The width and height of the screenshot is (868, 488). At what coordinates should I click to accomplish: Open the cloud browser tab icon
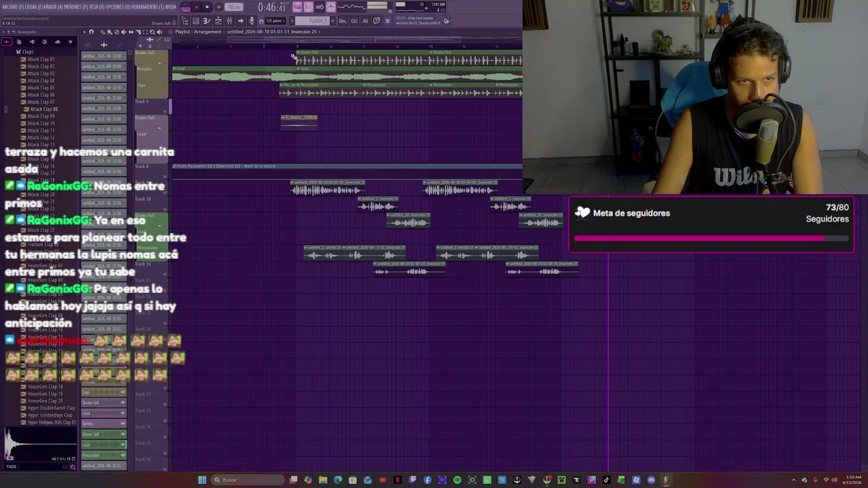pyautogui.click(x=57, y=42)
